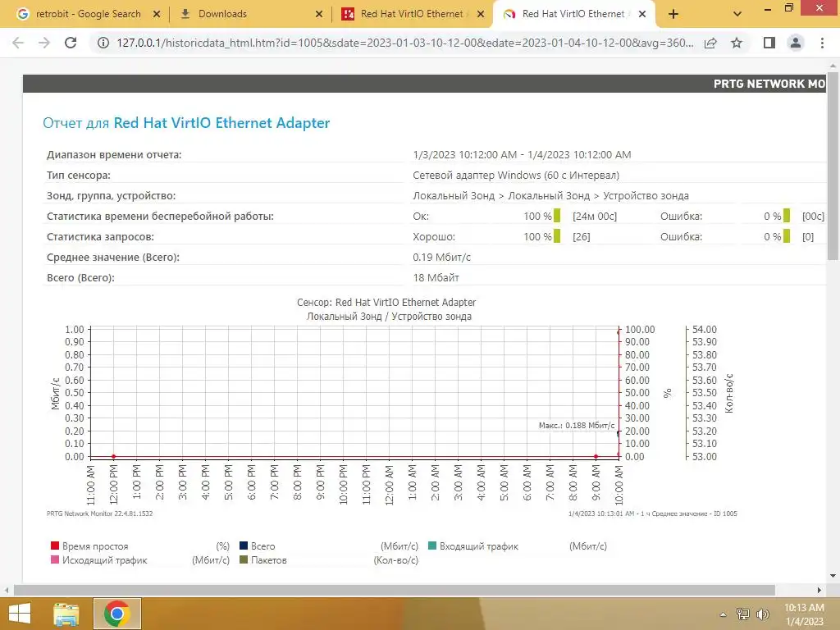Click the uptime Ошибка 0 % bar
840x630 pixels.
[787, 216]
